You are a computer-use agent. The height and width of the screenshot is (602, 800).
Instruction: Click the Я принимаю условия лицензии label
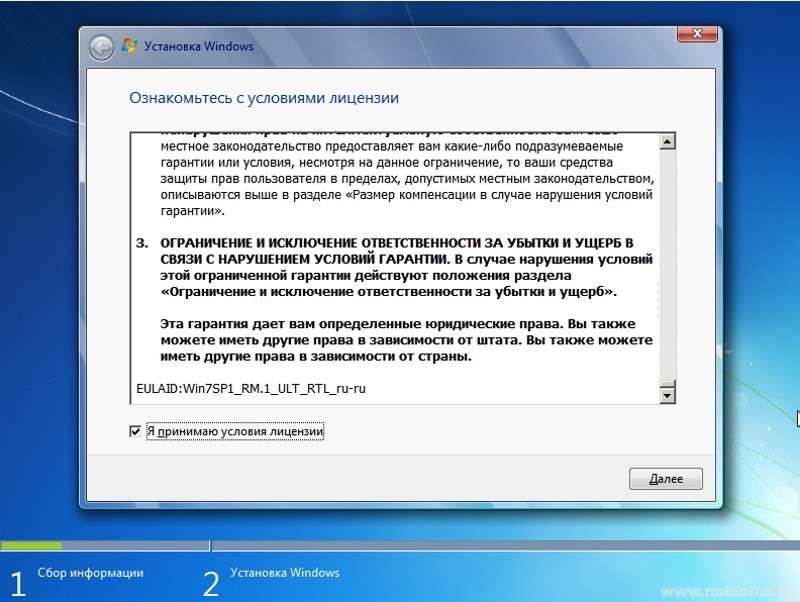235,432
